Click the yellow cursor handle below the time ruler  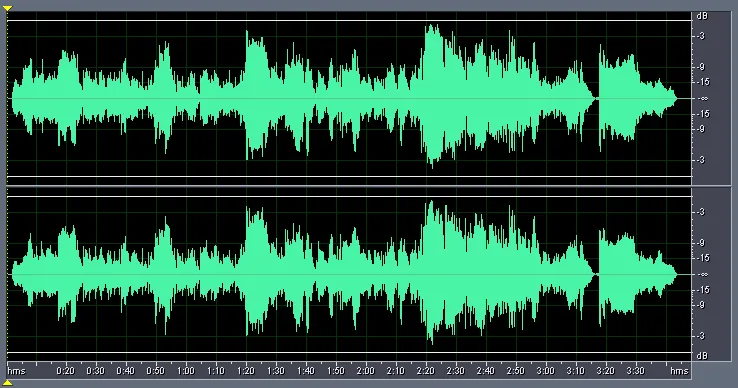tap(7, 383)
